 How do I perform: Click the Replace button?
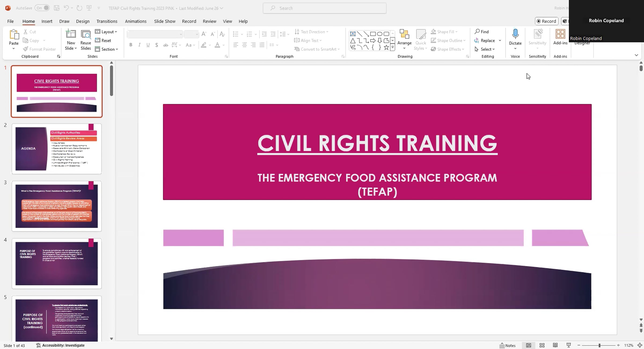pyautogui.click(x=485, y=41)
